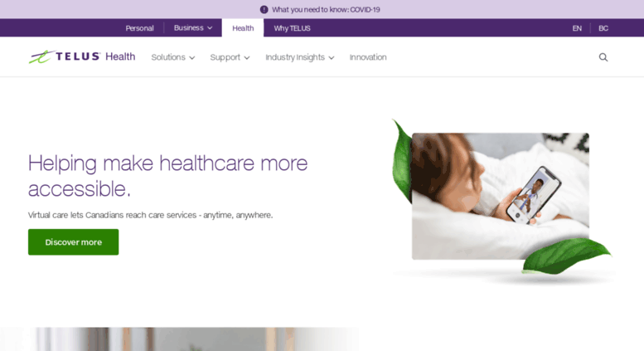Image resolution: width=644 pixels, height=351 pixels.
Task: Click the Business chevron arrow
Action: 210,28
